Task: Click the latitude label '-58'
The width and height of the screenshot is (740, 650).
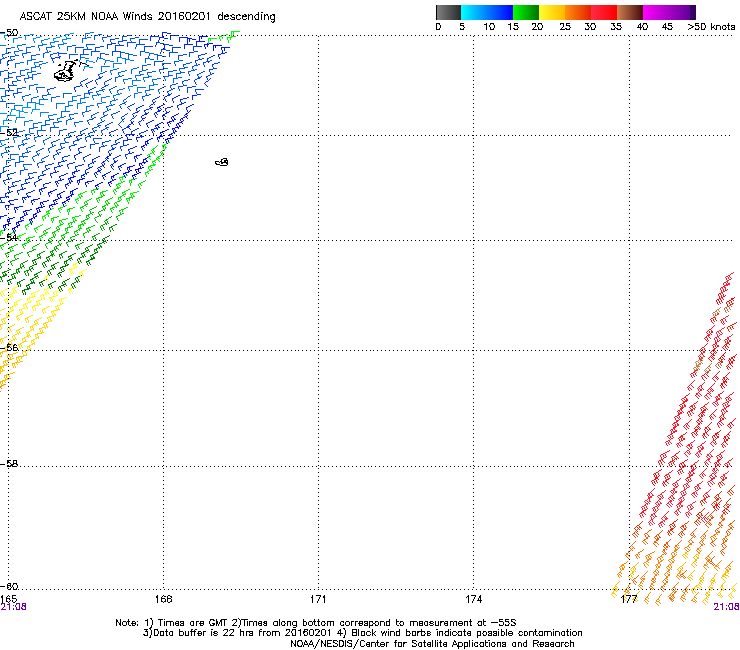Action: [9, 464]
